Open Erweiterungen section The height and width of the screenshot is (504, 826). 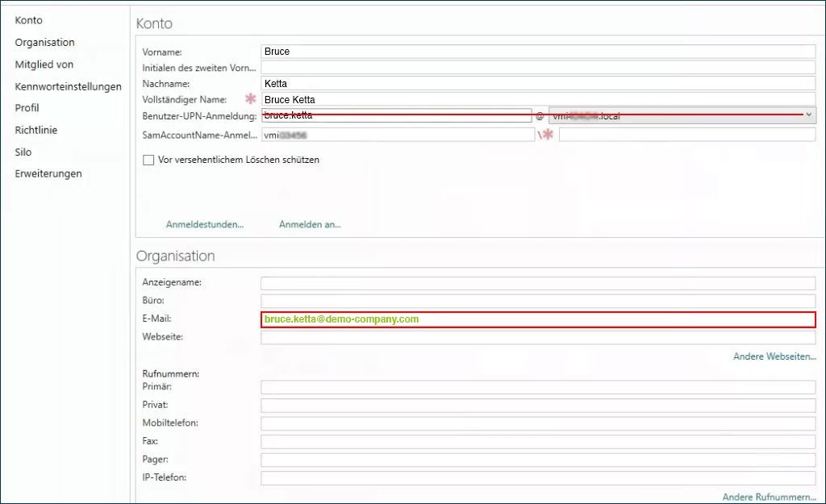48,173
